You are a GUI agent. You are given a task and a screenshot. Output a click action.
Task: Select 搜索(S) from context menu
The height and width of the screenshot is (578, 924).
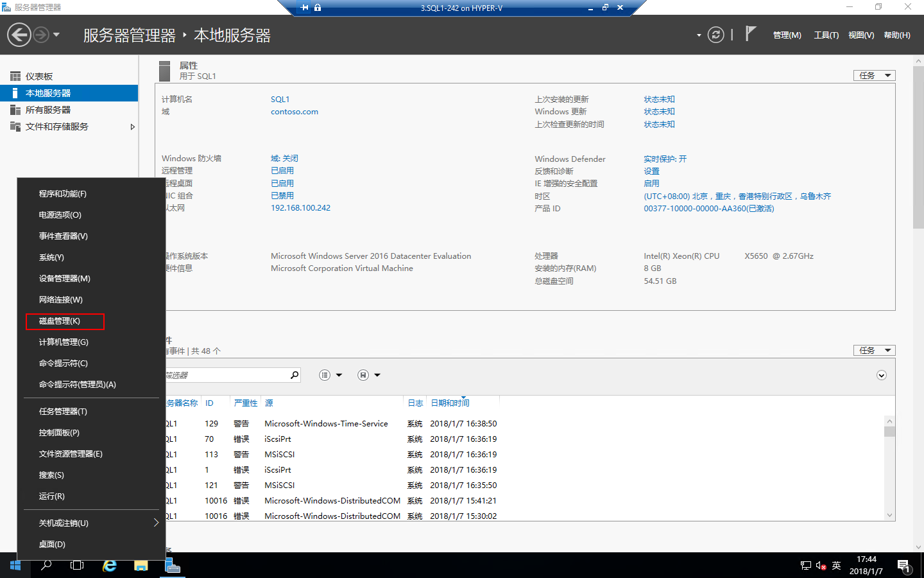[x=91, y=475]
